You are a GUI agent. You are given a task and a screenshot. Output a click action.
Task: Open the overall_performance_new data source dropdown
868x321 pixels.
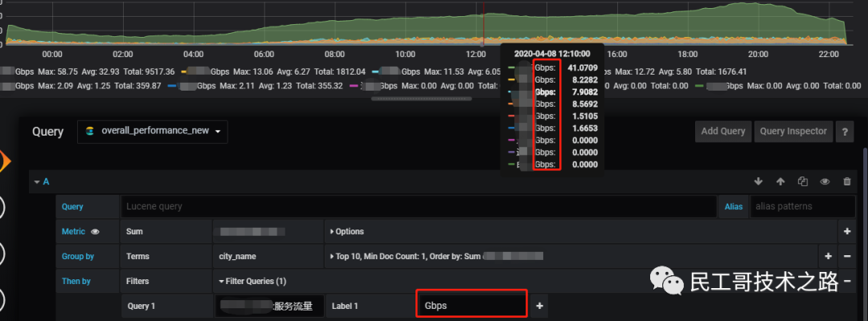pyautogui.click(x=152, y=132)
